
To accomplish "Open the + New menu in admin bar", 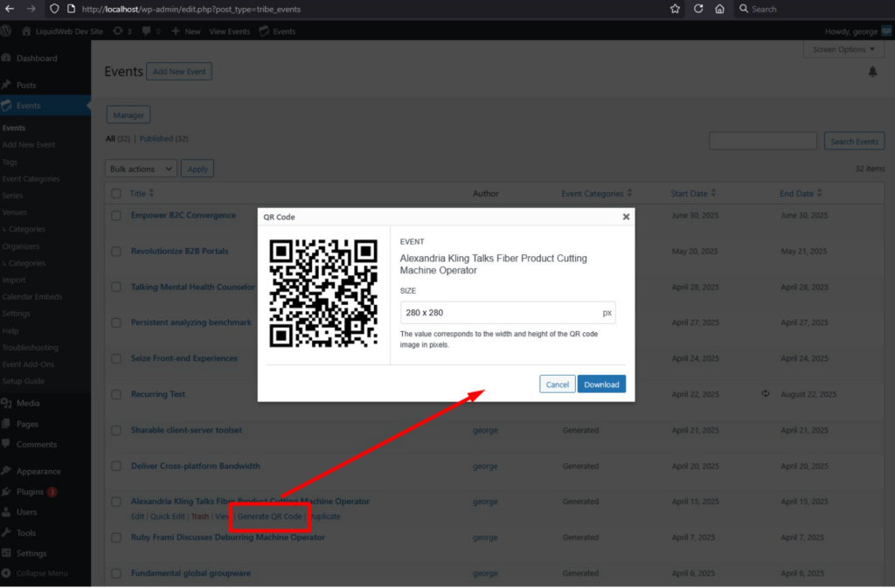I will pyautogui.click(x=184, y=30).
